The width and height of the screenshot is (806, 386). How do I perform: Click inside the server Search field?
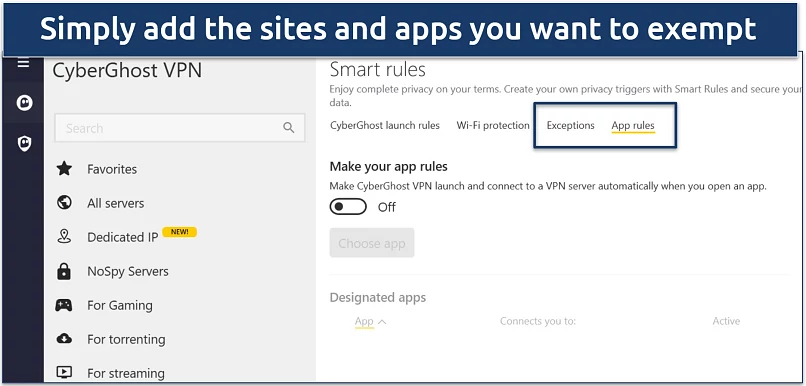(x=180, y=128)
